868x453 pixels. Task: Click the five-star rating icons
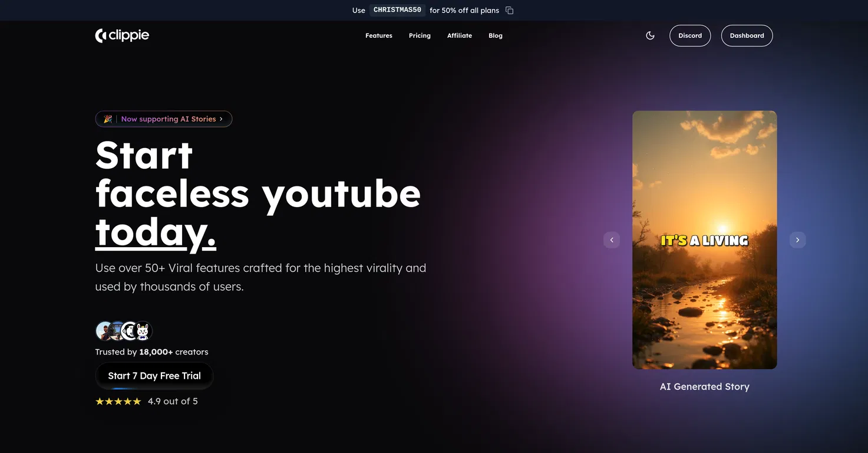(118, 401)
